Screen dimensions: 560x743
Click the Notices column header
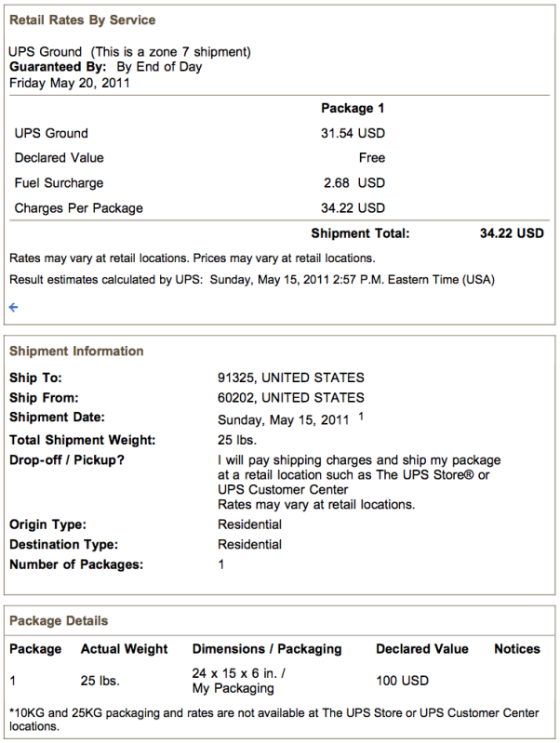coord(517,649)
